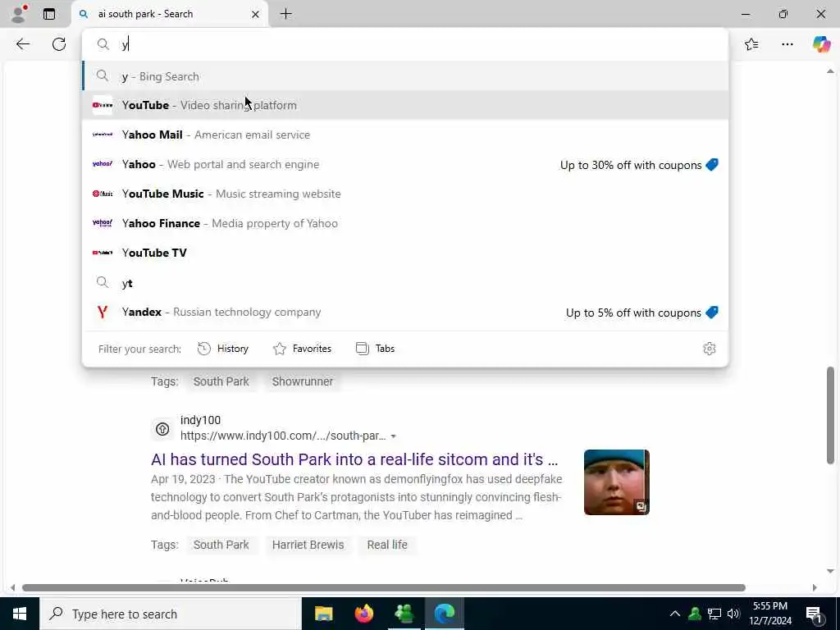Close the 'ai south park - Search' tab
Screen dimensions: 840x630
(x=256, y=15)
